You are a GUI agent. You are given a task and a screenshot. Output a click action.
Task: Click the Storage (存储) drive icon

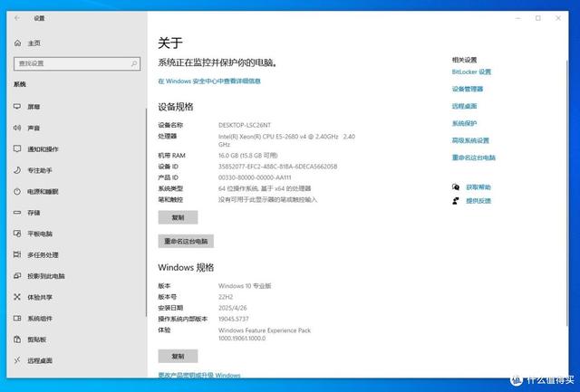coord(17,213)
